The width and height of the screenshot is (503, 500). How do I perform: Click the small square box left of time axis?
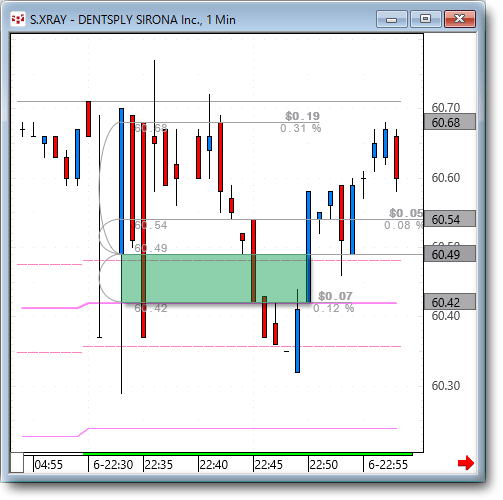coord(17,462)
